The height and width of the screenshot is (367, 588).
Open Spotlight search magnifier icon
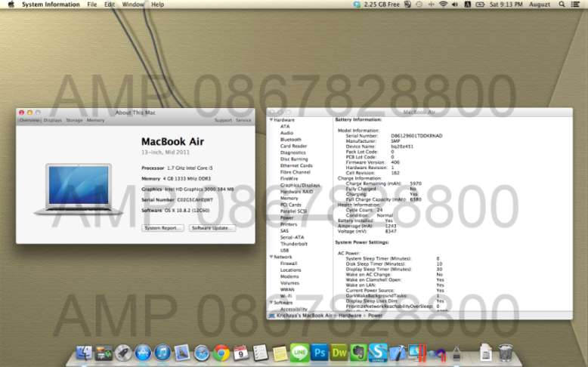pos(562,5)
